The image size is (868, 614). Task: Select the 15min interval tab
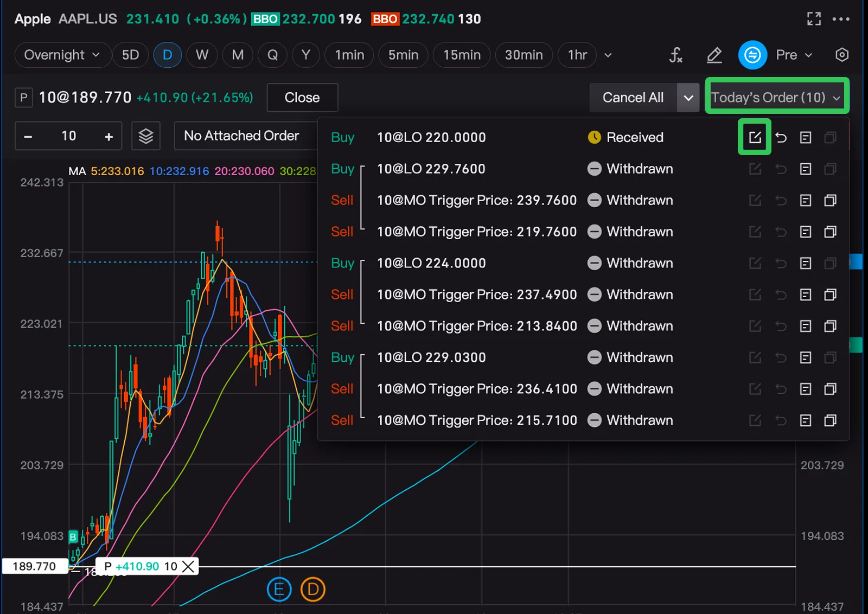point(462,55)
